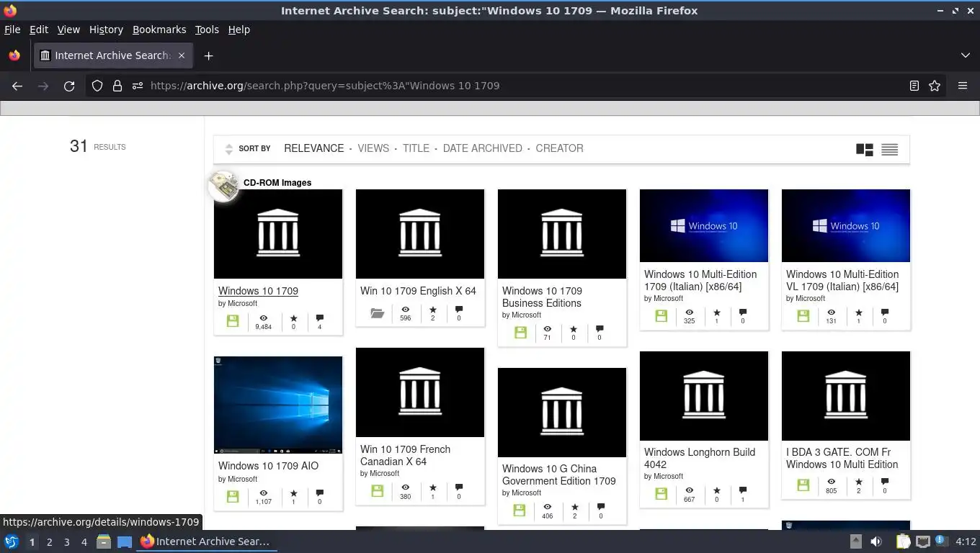This screenshot has height=553, width=980.
Task: Open the Windows 10 1709 title link
Action: [258, 291]
